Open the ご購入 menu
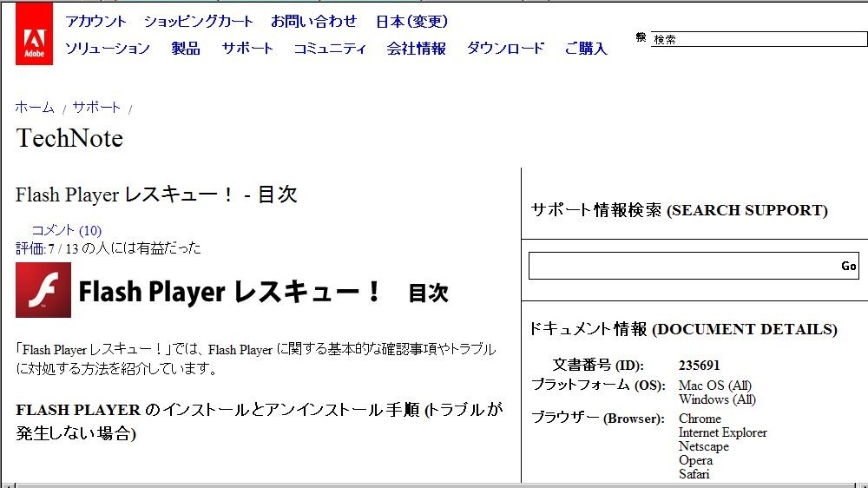Image resolution: width=868 pixels, height=488 pixels. 586,48
